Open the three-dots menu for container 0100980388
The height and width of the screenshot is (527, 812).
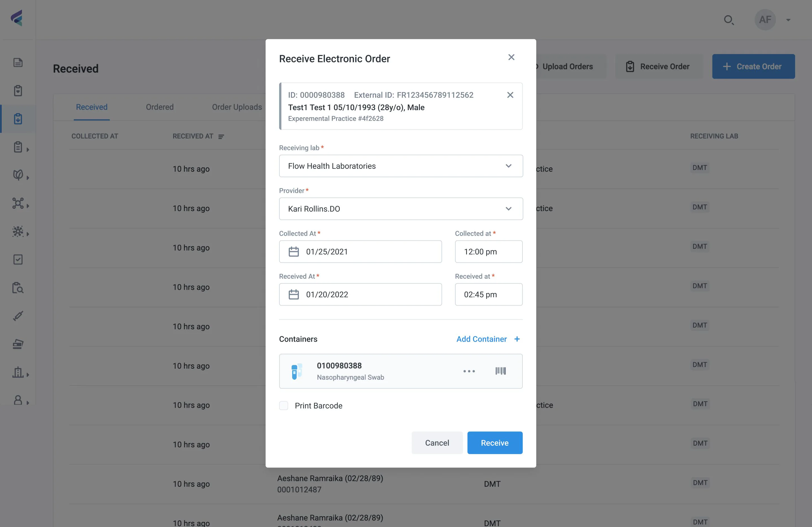point(469,371)
